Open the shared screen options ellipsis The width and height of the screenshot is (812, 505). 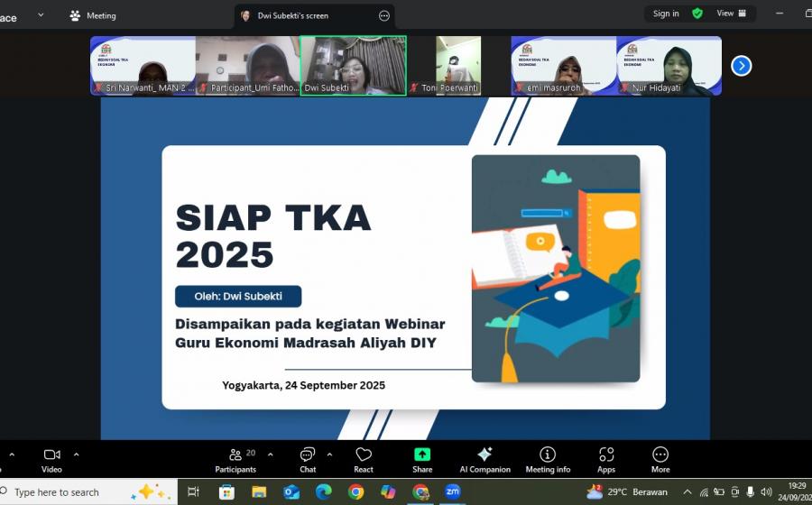384,15
